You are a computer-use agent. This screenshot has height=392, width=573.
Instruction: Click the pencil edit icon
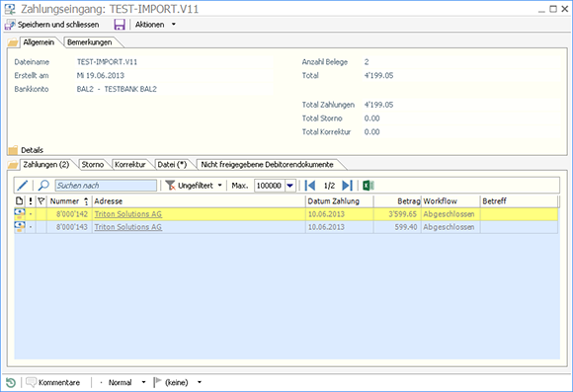[x=23, y=186]
